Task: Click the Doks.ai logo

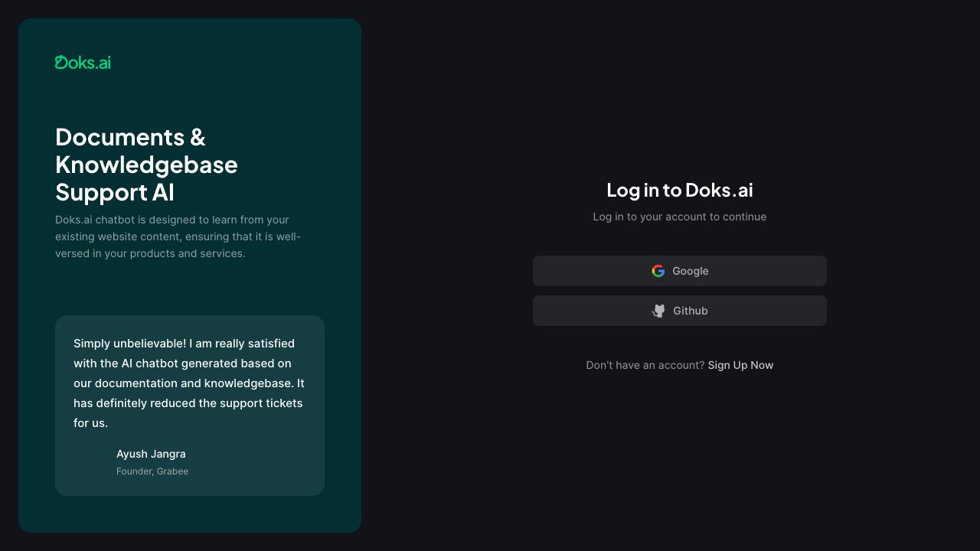Action: pyautogui.click(x=83, y=62)
